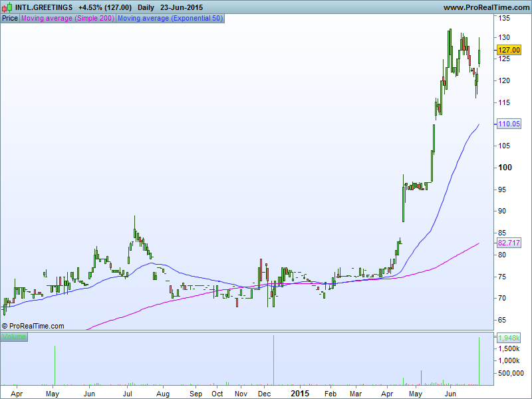Image resolution: width=532 pixels, height=399 pixels.
Task: Select the Moving average (Exponential 50) label
Action: [170, 19]
